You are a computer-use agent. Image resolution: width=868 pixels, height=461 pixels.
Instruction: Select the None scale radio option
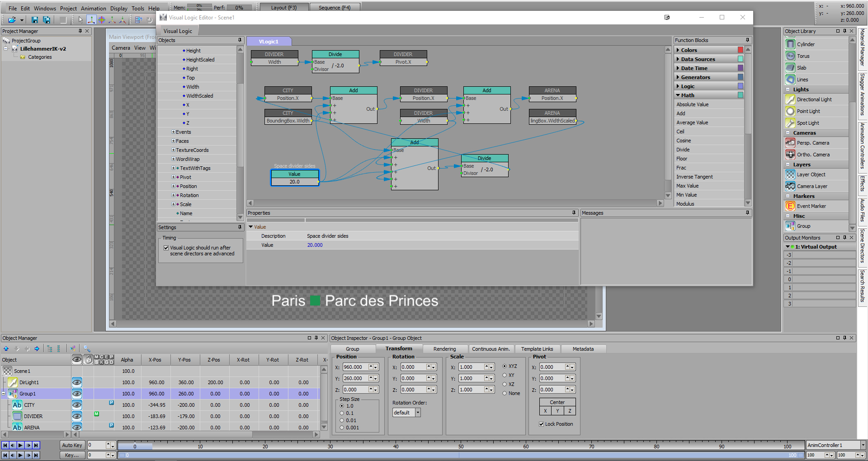[x=505, y=393]
